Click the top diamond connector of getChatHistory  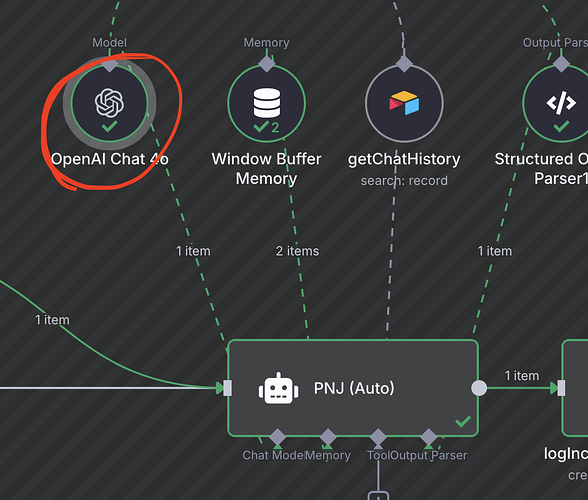tap(404, 64)
